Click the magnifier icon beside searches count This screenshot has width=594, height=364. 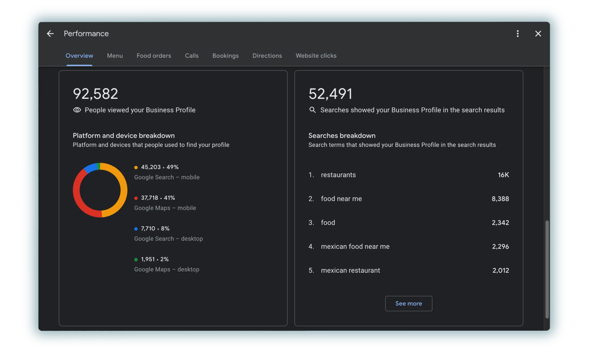click(312, 110)
